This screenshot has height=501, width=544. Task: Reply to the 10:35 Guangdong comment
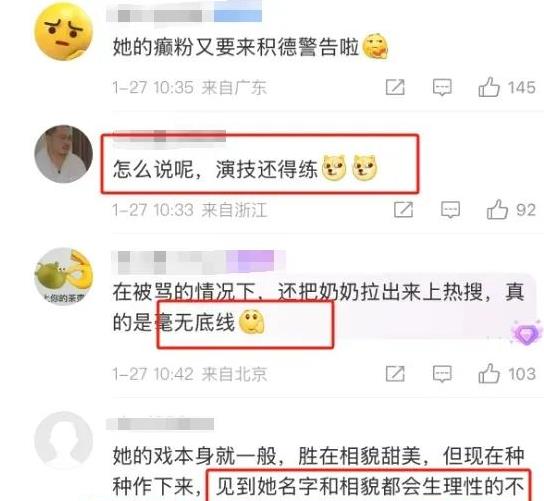tap(442, 87)
